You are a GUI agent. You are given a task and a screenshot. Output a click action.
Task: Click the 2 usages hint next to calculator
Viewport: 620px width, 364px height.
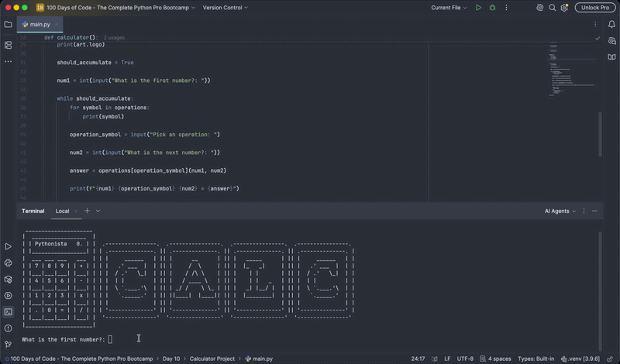(114, 37)
